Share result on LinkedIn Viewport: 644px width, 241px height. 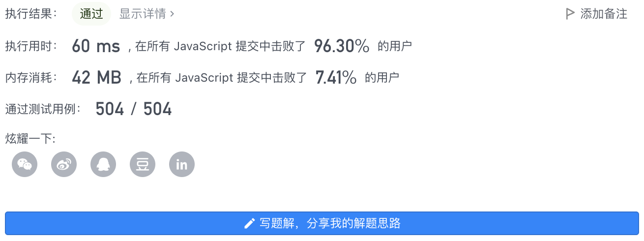click(x=182, y=164)
